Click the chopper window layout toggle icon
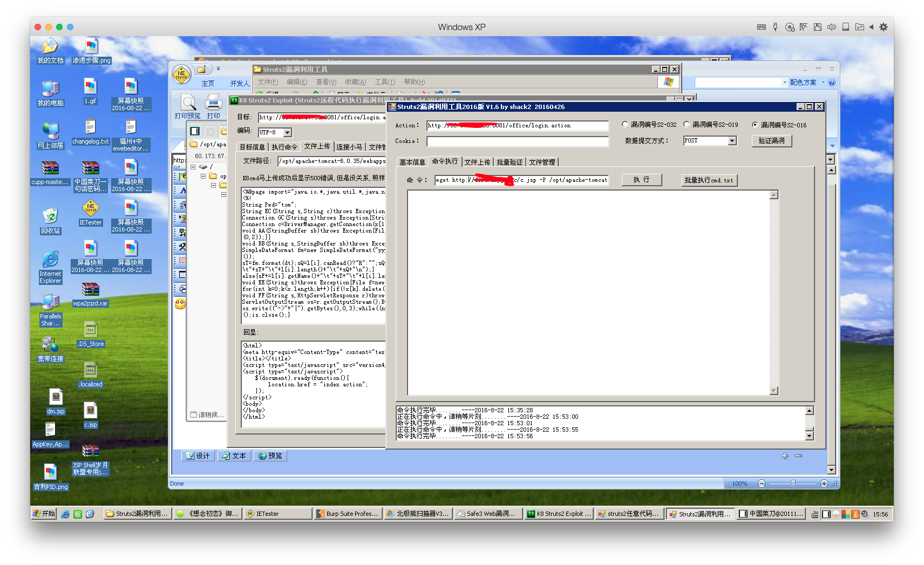 click(195, 131)
